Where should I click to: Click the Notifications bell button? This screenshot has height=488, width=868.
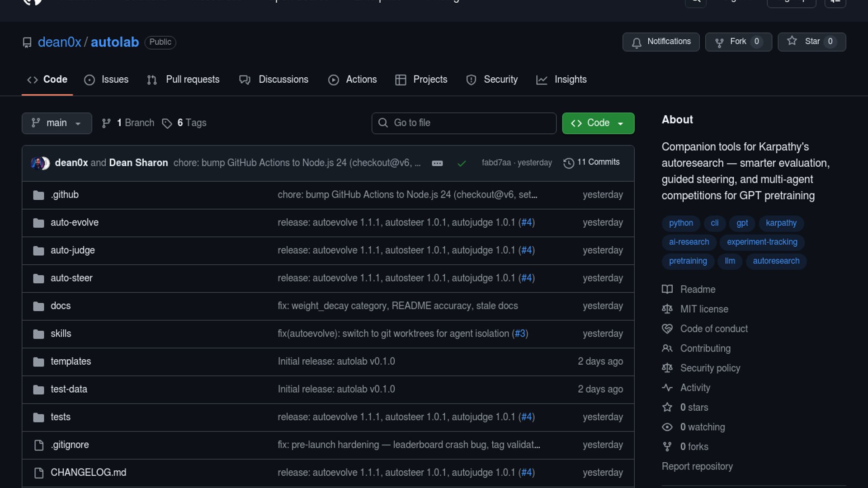click(x=660, y=42)
